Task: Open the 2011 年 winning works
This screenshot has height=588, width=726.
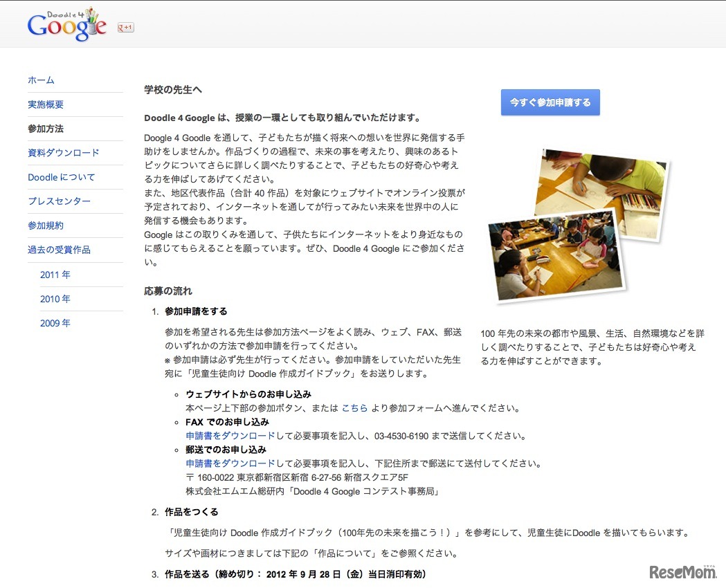Action: (x=55, y=275)
